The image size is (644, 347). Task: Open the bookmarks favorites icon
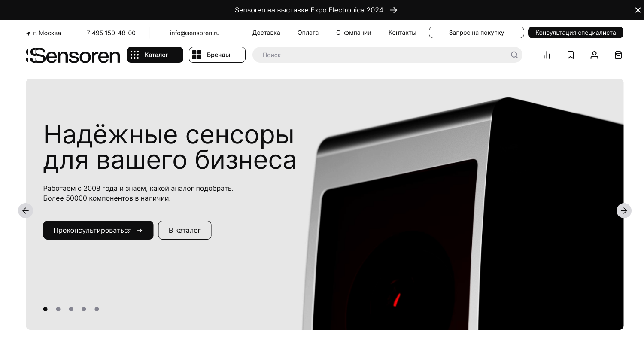[x=571, y=55]
